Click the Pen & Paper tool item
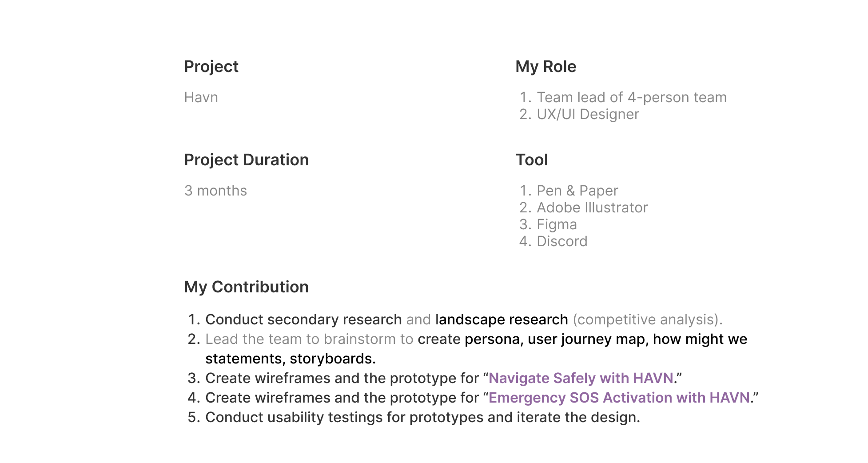Viewport: 868px width, 463px height. (x=577, y=191)
